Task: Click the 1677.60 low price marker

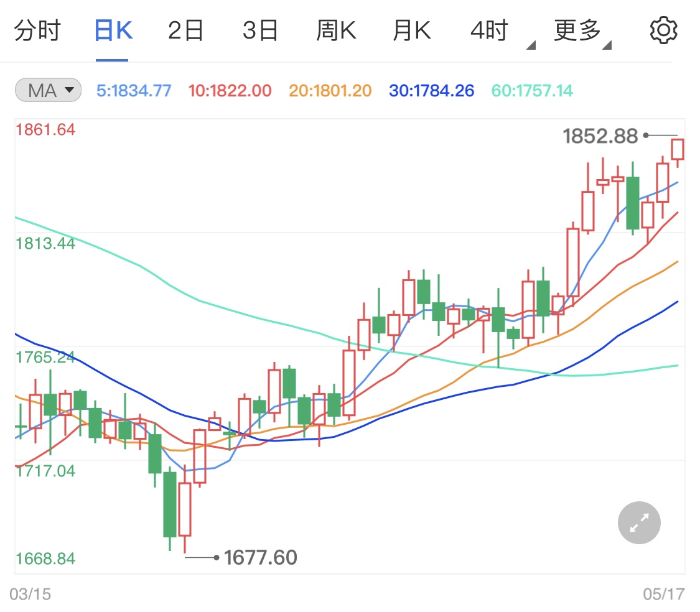Action: (261, 558)
